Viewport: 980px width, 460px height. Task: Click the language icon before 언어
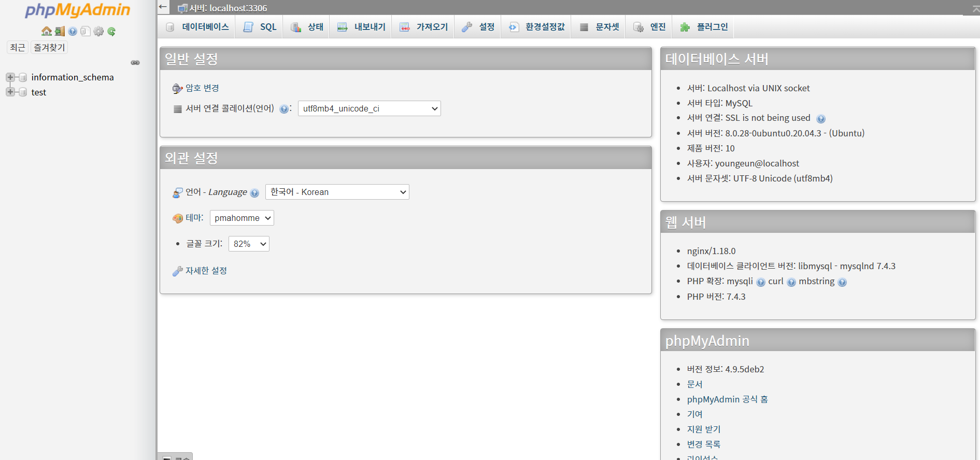point(178,192)
